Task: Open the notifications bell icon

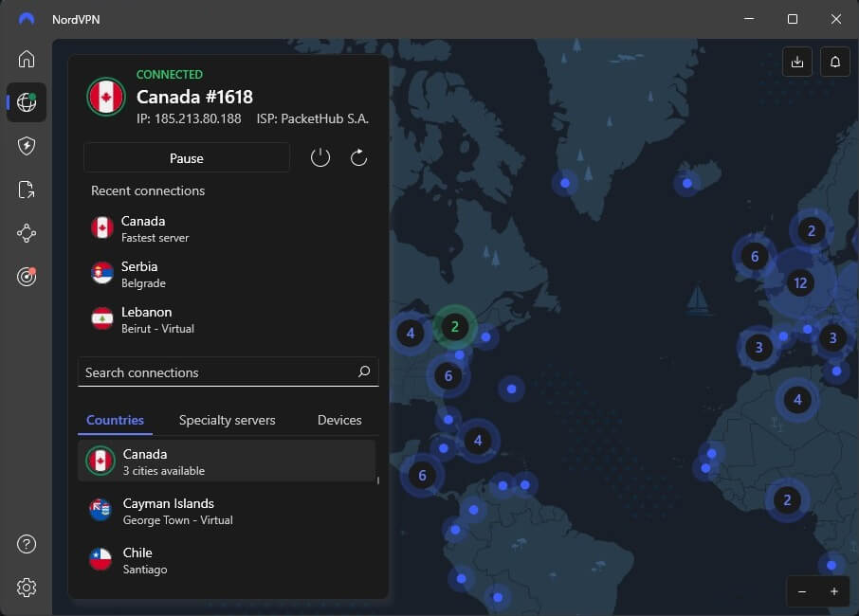Action: pos(835,62)
